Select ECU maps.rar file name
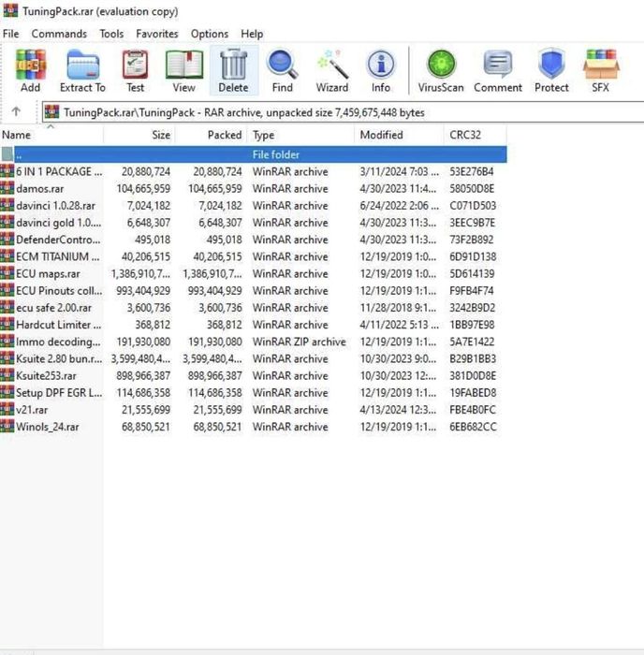Viewport: 644px width, 655px height. coord(48,273)
